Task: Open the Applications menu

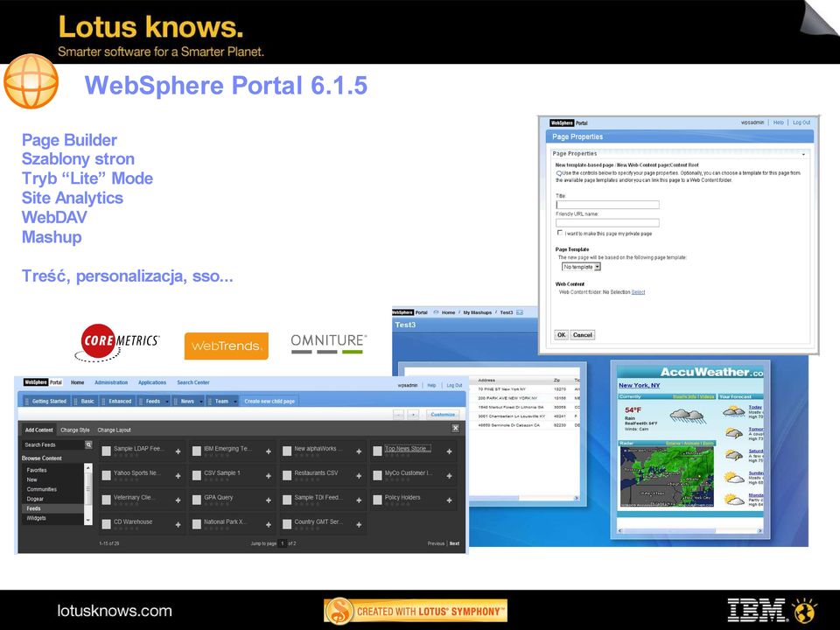Action: pos(152,382)
